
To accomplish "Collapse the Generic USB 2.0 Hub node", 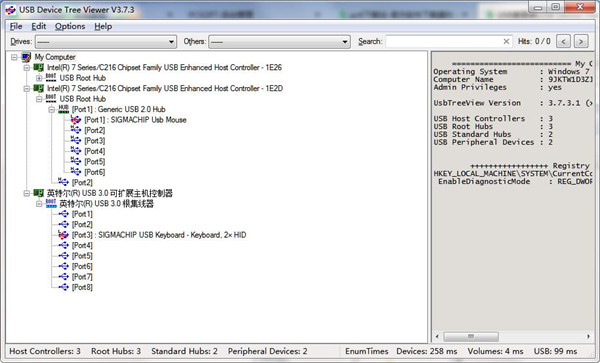I will [x=51, y=109].
